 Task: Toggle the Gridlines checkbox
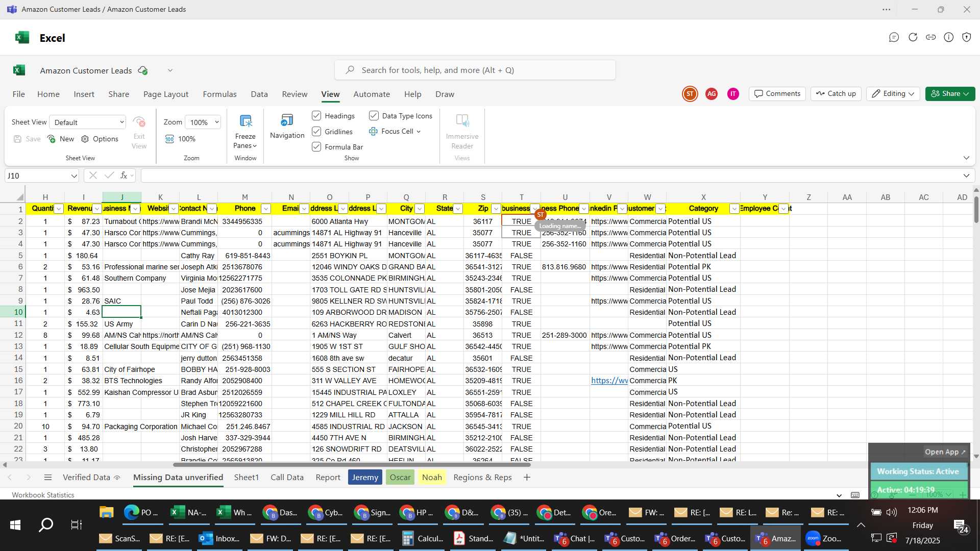(x=316, y=132)
